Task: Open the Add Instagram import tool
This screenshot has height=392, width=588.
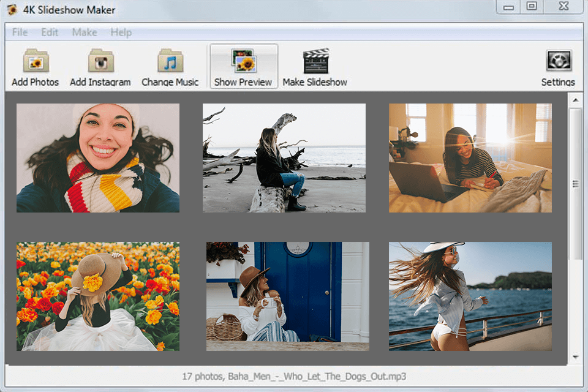Action: pos(100,64)
